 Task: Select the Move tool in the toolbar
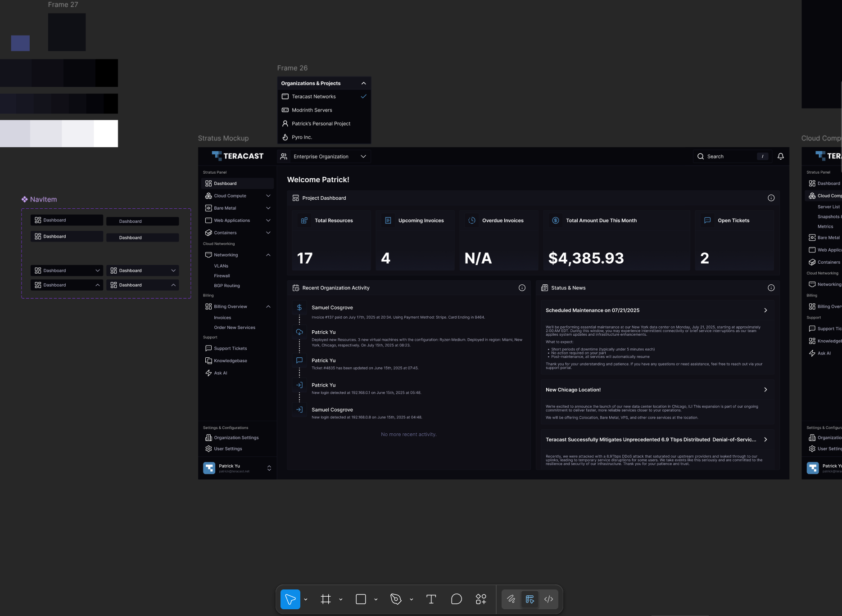(x=290, y=599)
